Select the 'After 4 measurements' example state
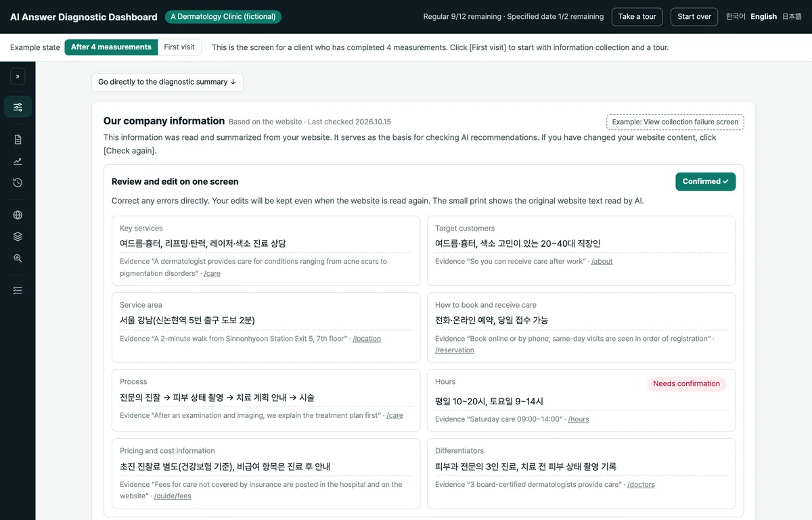The image size is (812, 520). coord(111,47)
